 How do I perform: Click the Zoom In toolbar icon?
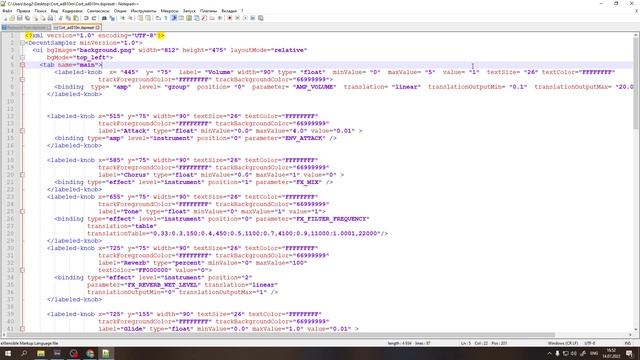(x=122, y=18)
